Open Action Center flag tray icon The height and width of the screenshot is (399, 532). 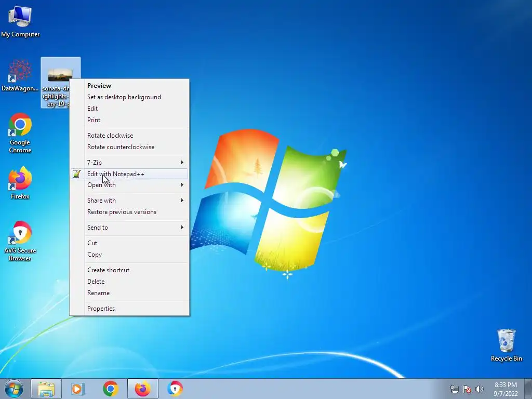pyautogui.click(x=467, y=389)
